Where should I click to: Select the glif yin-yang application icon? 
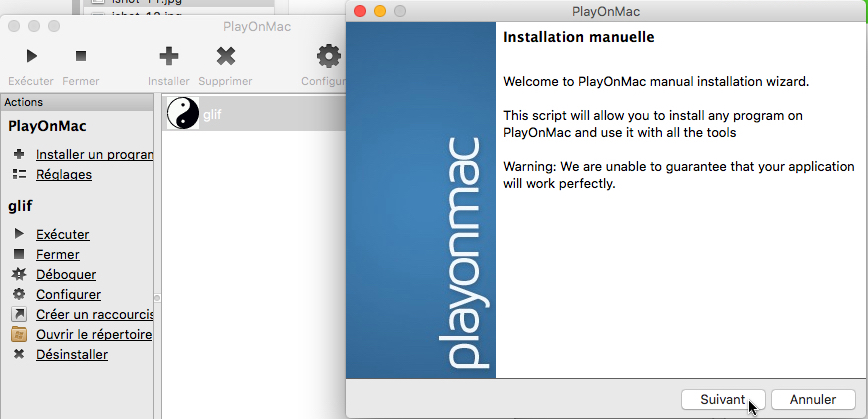click(182, 114)
